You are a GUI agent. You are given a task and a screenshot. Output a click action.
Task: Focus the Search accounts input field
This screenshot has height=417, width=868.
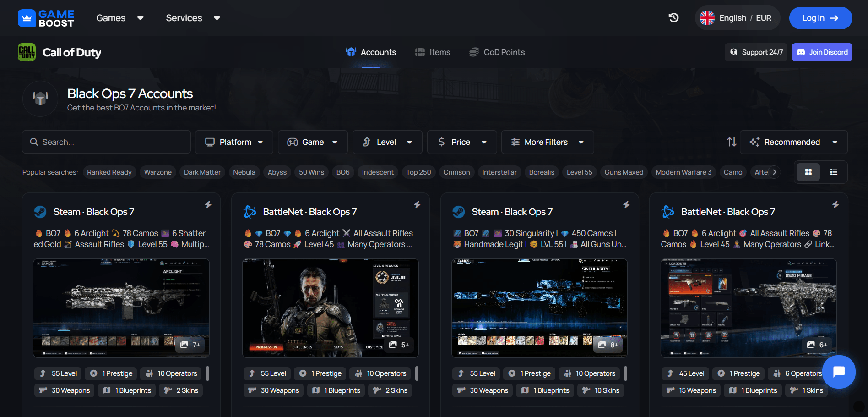point(107,142)
